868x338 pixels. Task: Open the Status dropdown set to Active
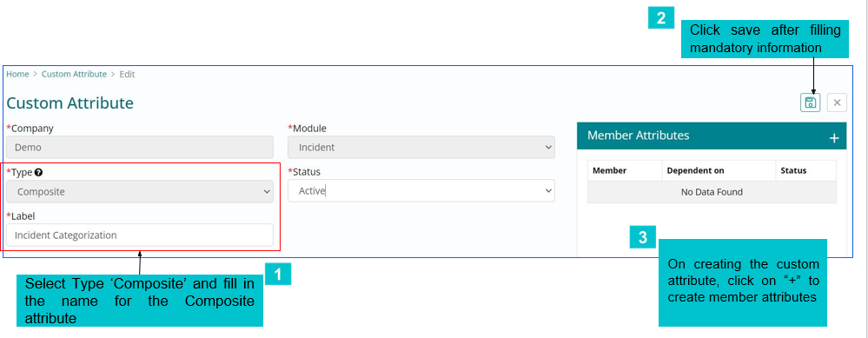coord(421,191)
